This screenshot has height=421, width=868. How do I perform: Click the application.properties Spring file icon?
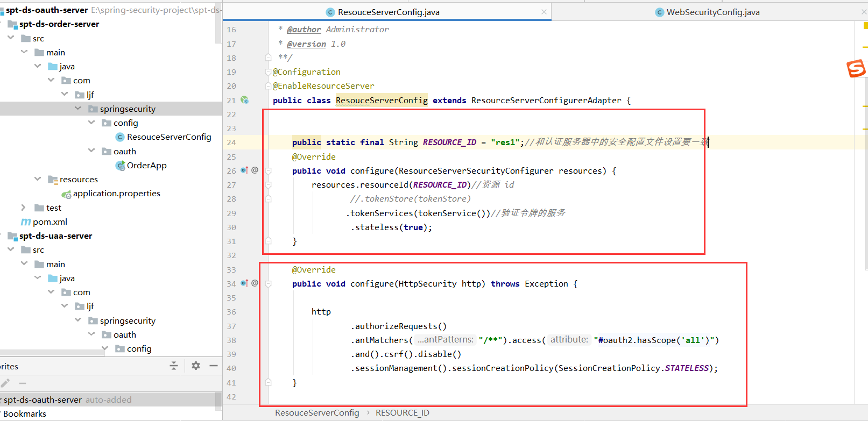point(66,194)
